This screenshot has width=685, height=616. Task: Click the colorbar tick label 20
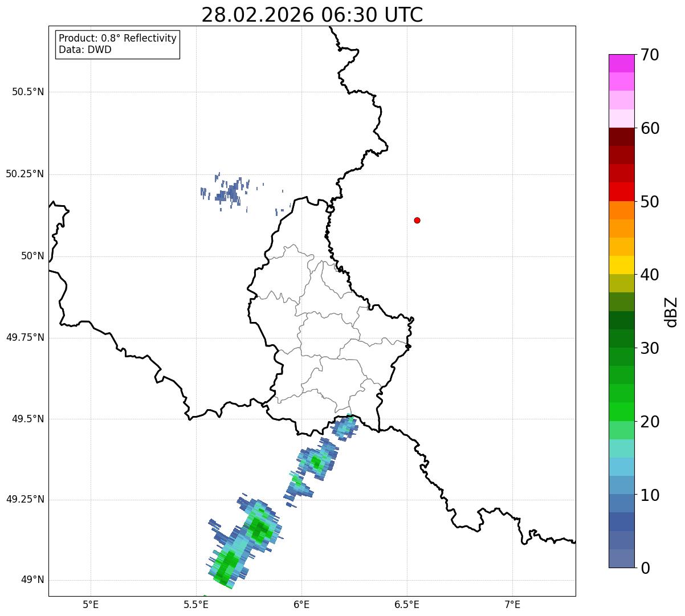tap(650, 422)
